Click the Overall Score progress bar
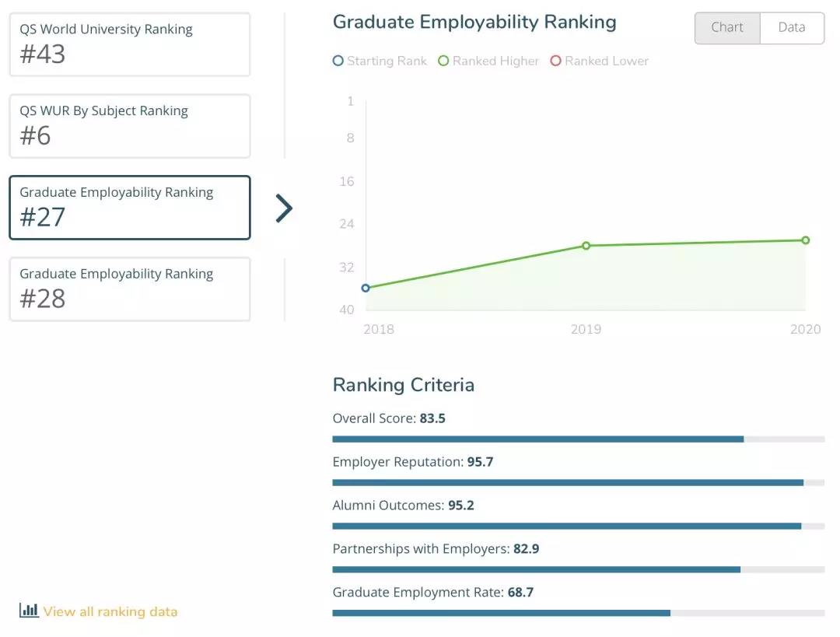Image resolution: width=840 pixels, height=637 pixels. (x=578, y=439)
